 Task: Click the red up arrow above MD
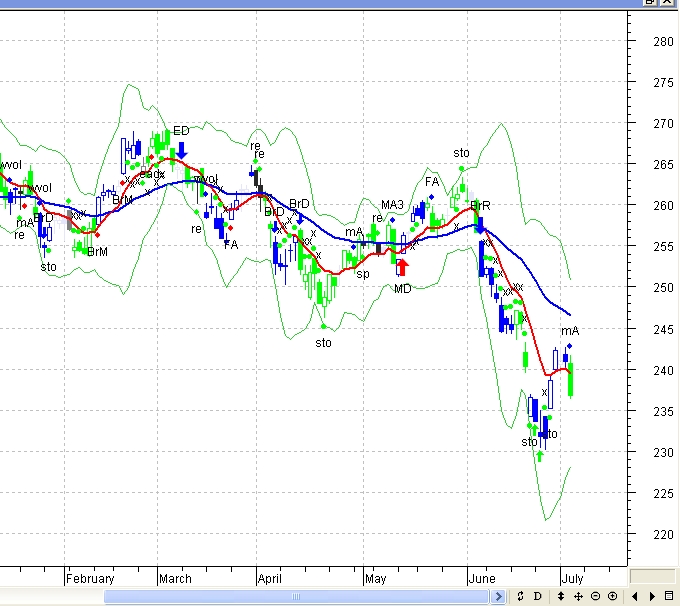402,267
